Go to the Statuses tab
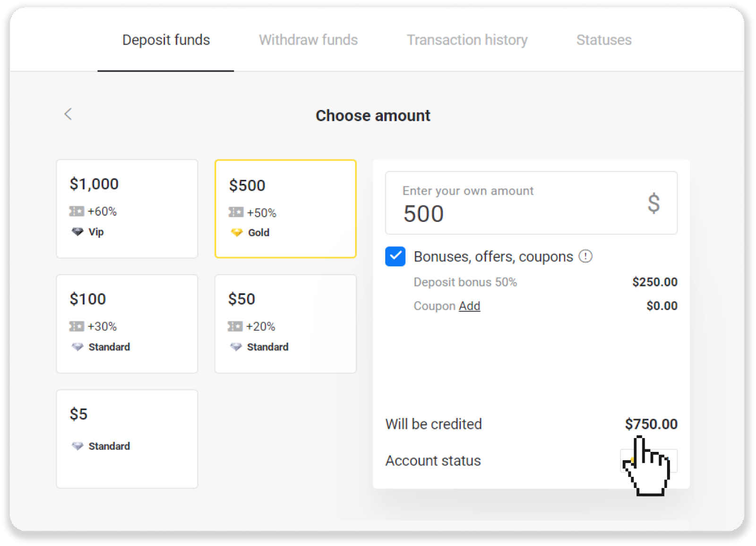This screenshot has height=546, width=756. coord(603,40)
